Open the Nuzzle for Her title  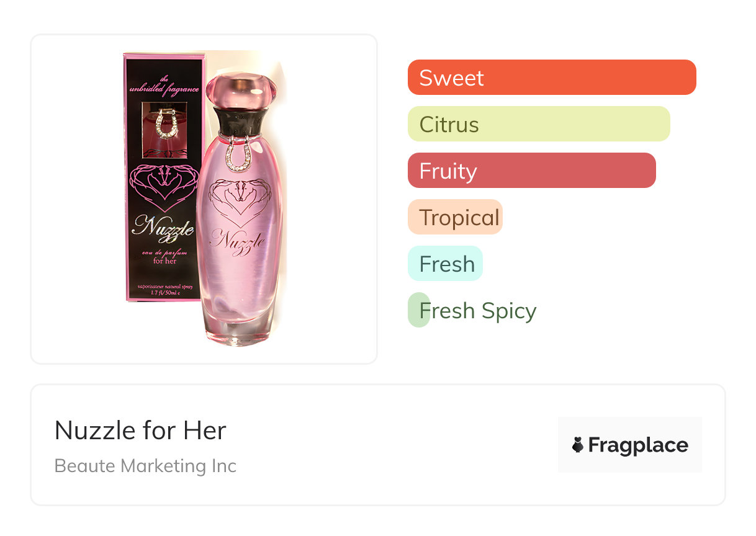[140, 430]
